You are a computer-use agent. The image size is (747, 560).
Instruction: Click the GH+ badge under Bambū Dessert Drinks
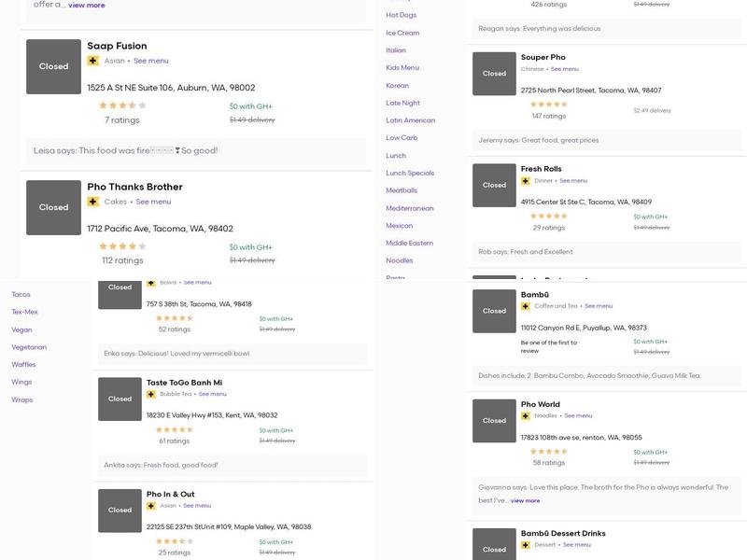pos(526,545)
